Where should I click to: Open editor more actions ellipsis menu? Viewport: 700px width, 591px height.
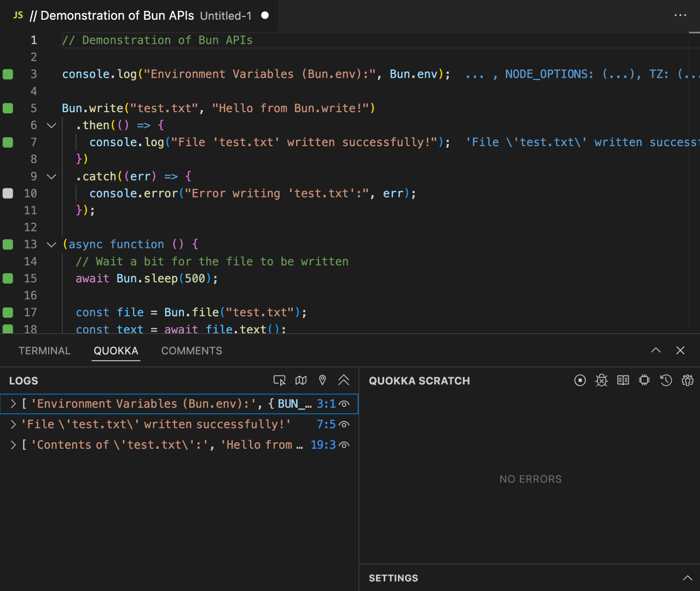(x=680, y=15)
